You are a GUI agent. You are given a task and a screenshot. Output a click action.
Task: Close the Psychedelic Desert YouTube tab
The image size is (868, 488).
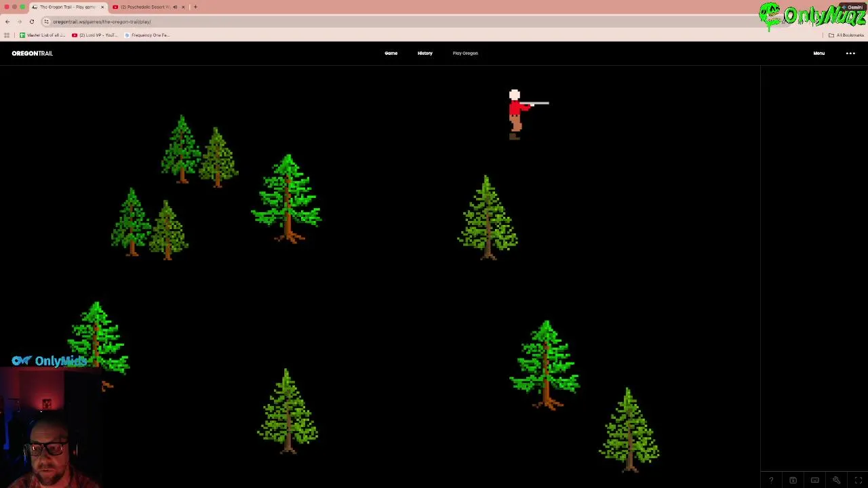click(x=183, y=7)
